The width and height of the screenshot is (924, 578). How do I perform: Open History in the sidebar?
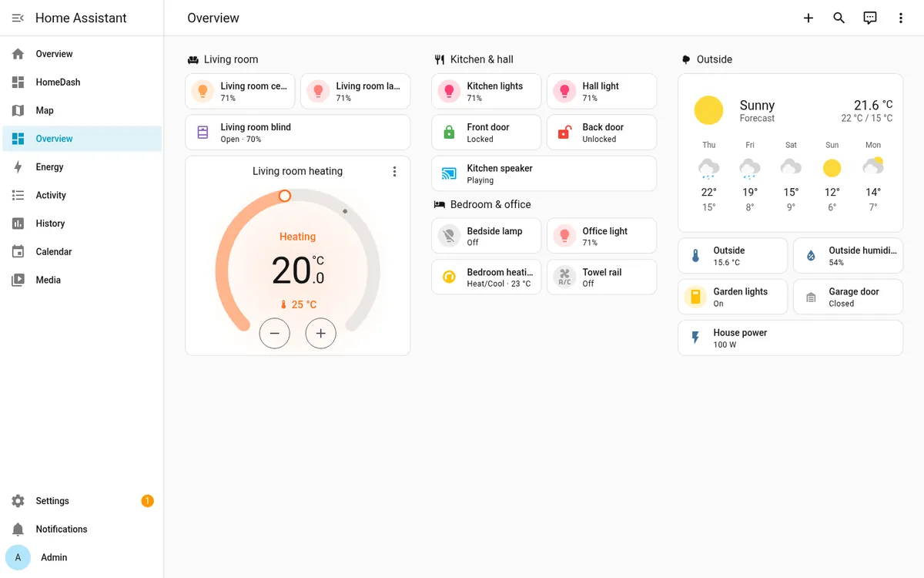[82, 223]
